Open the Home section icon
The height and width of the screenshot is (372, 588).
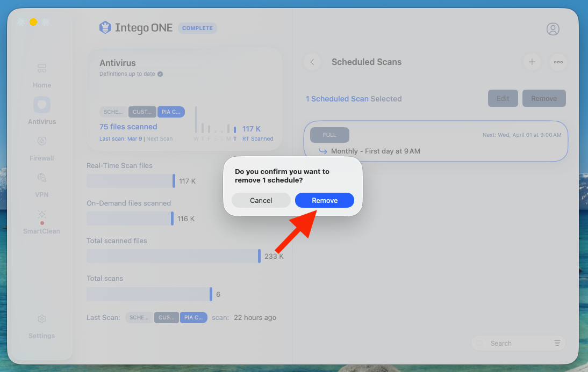tap(42, 68)
